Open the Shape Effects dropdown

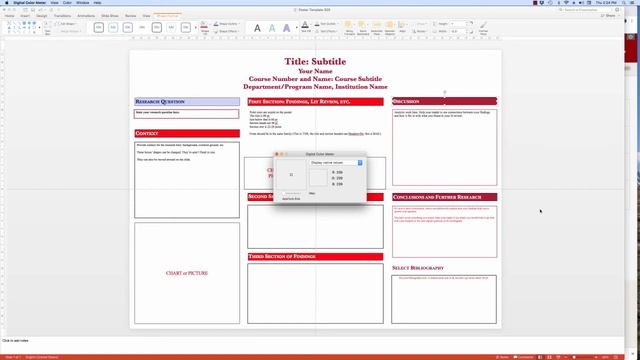point(226,31)
